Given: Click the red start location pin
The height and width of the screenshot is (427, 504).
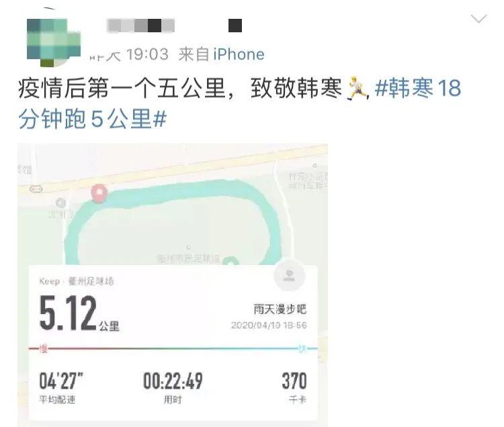Looking at the screenshot, I should (99, 193).
